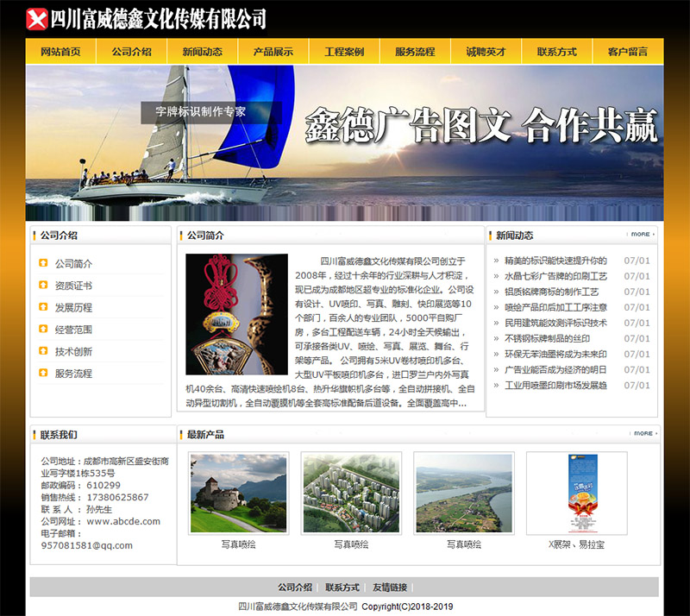This screenshot has height=616, width=690.
Task: Click the red X company logo
Action: point(37,18)
